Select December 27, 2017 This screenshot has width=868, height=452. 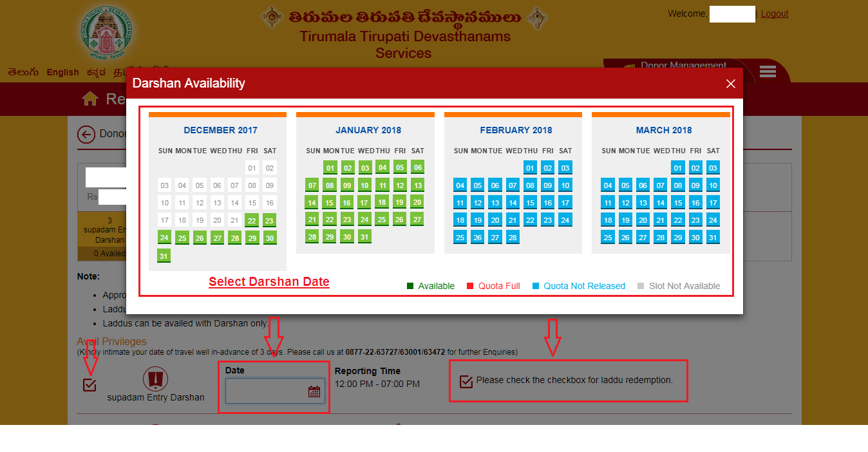coord(217,238)
